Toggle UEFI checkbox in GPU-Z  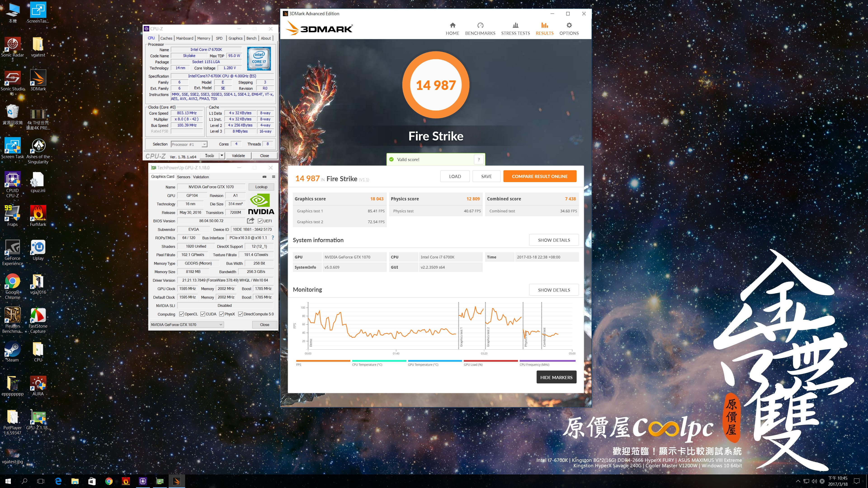click(260, 221)
